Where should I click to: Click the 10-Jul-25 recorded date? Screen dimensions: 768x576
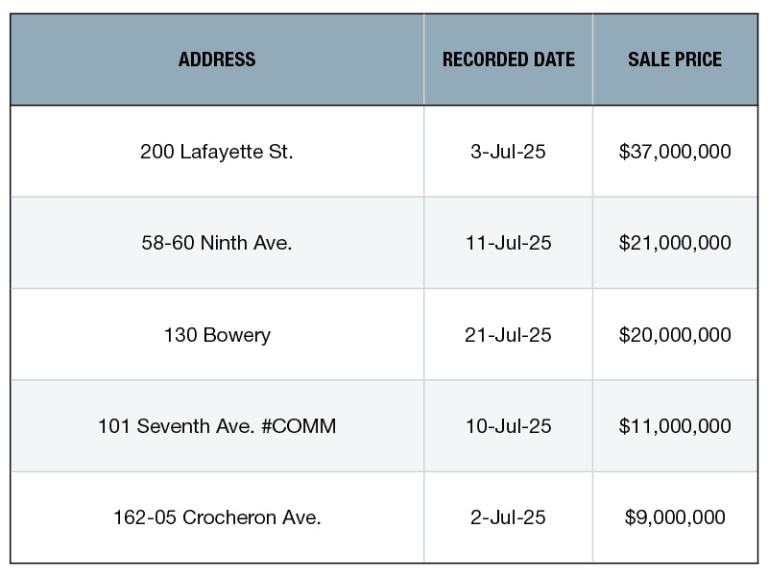point(508,426)
